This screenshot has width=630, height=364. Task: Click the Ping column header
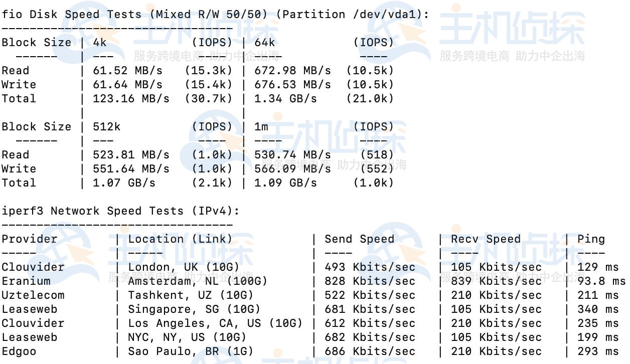click(591, 239)
